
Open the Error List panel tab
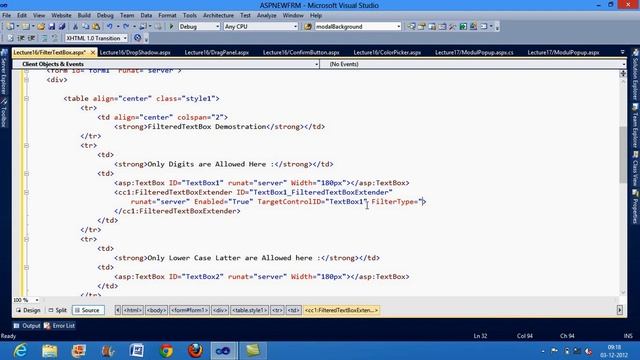pos(60,326)
